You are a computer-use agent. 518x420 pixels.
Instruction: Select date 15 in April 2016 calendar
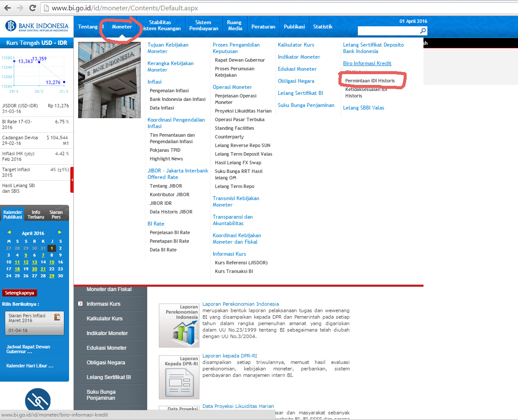point(52,262)
